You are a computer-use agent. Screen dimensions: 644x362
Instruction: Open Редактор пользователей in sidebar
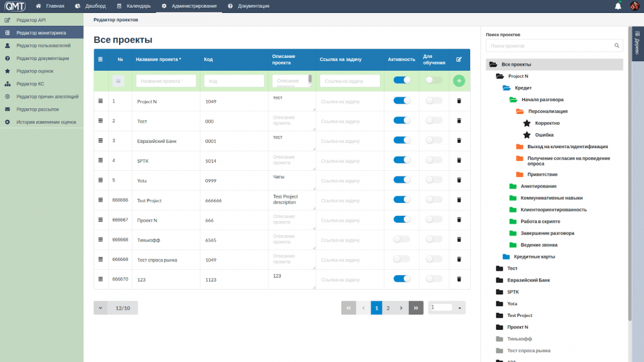43,46
